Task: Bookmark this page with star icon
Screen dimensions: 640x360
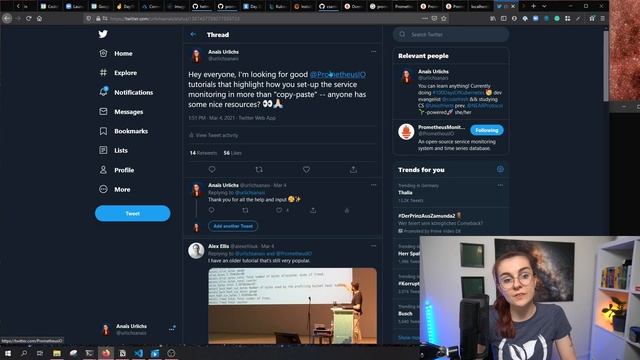Action: point(444,18)
